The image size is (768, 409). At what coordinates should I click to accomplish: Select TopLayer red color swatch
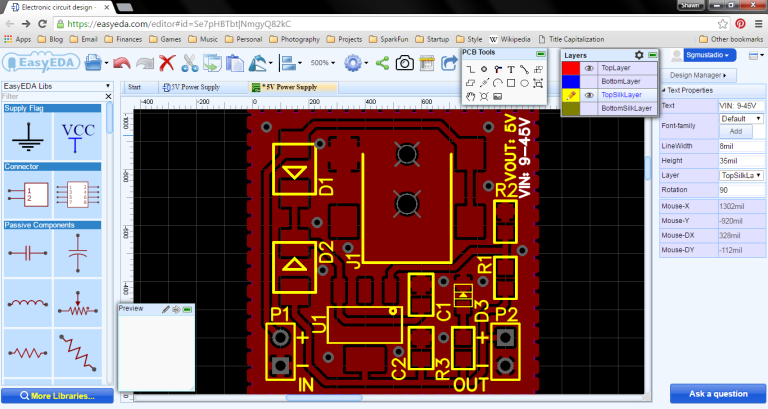pyautogui.click(x=571, y=68)
